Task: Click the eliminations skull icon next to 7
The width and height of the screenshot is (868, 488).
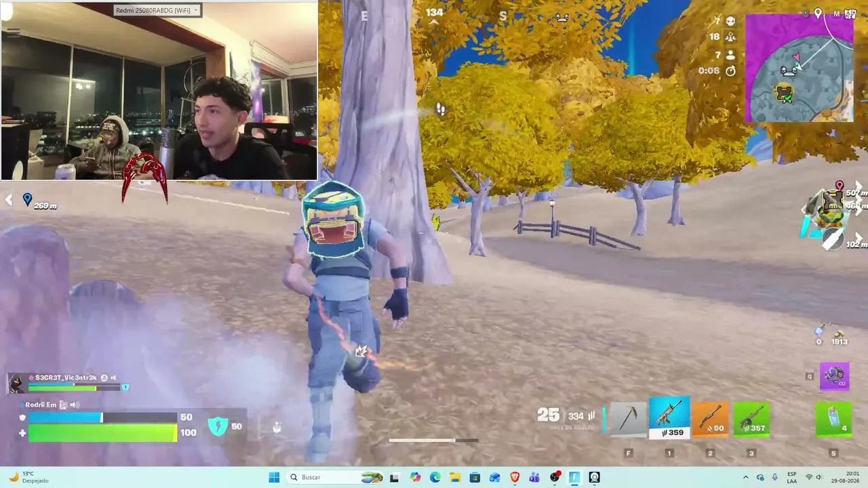Action: pos(730,21)
